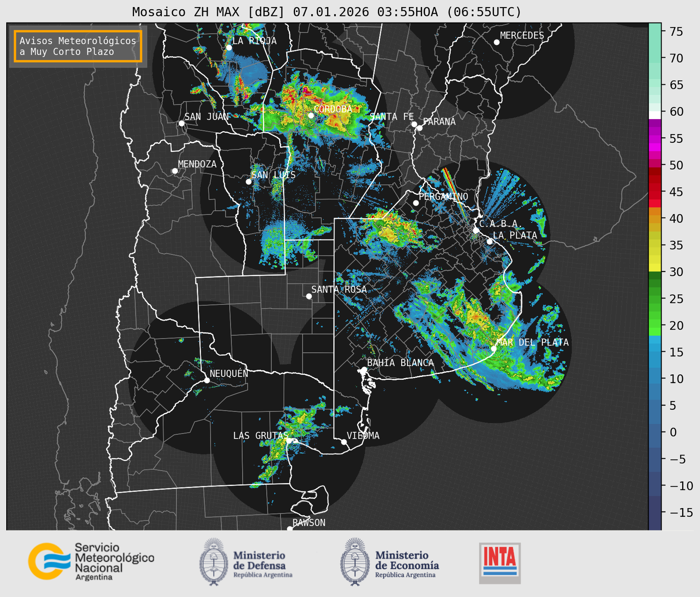The height and width of the screenshot is (597, 700).
Task: Select the MAR DEL PLATA city label
Action: 532,343
